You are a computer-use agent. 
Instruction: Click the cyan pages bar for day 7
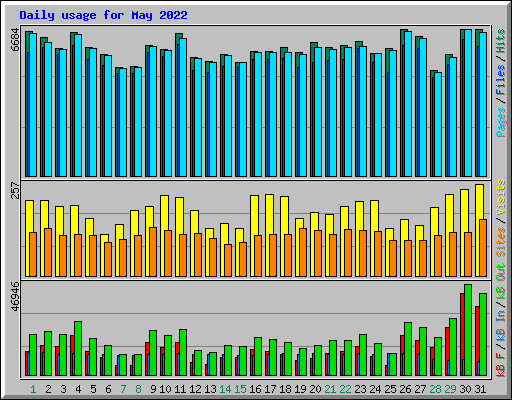pyautogui.click(x=123, y=122)
